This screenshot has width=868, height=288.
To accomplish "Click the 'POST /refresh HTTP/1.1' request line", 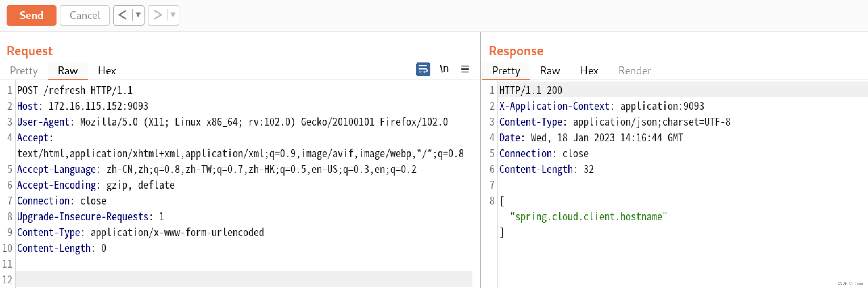I will point(75,90).
